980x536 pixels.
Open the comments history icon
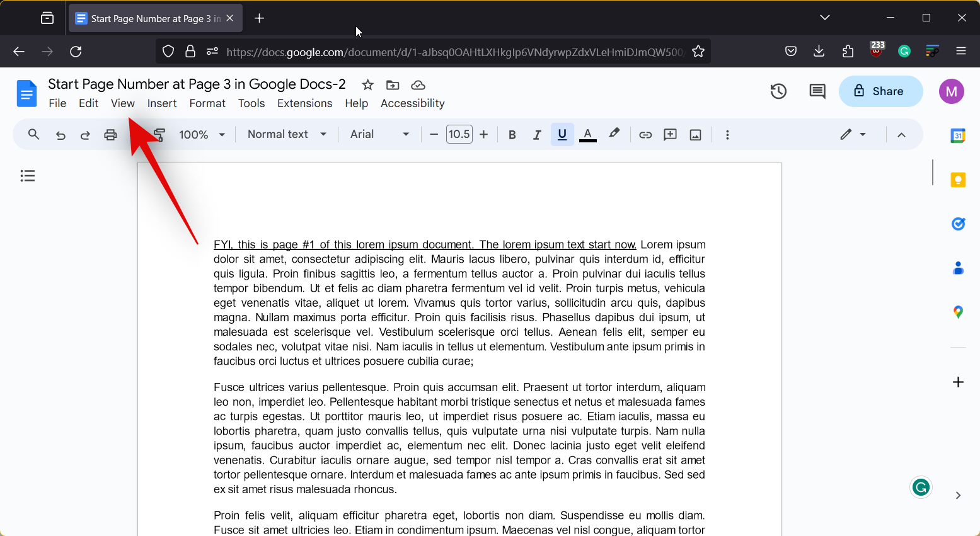click(817, 91)
